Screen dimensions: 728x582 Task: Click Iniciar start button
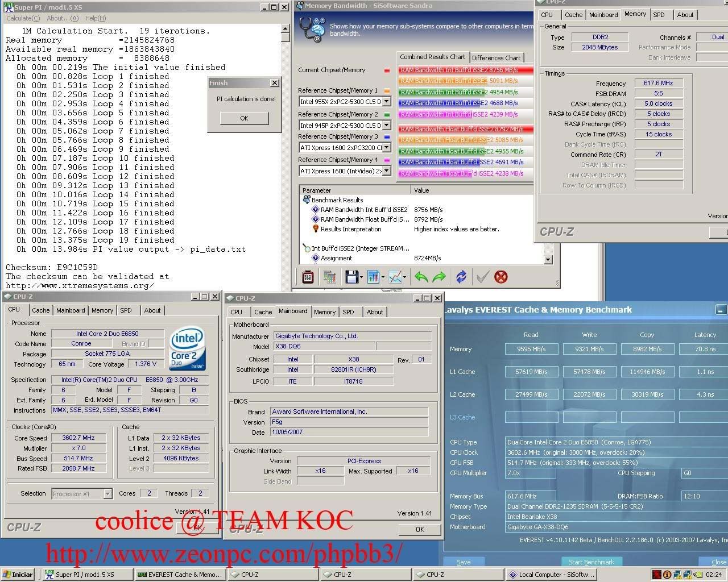point(18,575)
